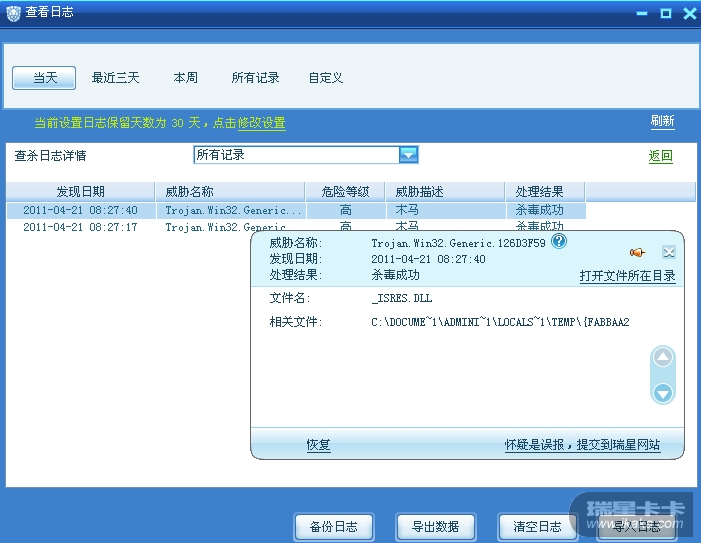Open the 所有记录 combo box field
This screenshot has height=543, width=701.
click(x=306, y=155)
